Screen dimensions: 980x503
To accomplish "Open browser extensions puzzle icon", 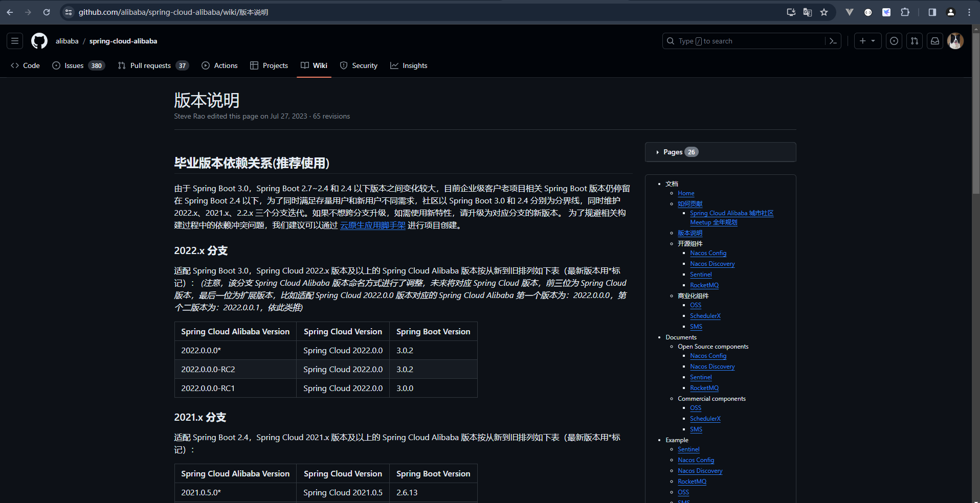I will [905, 12].
